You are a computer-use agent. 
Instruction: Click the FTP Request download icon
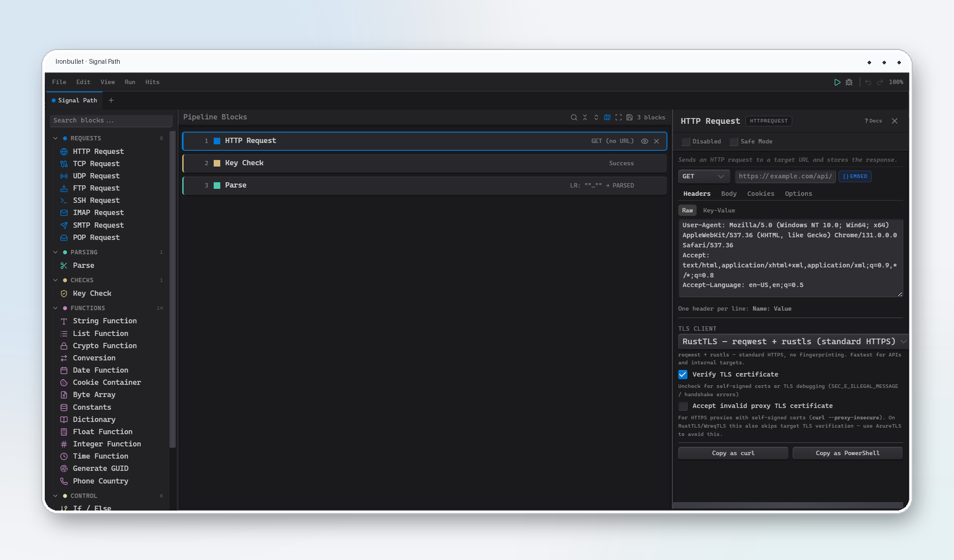tap(64, 188)
